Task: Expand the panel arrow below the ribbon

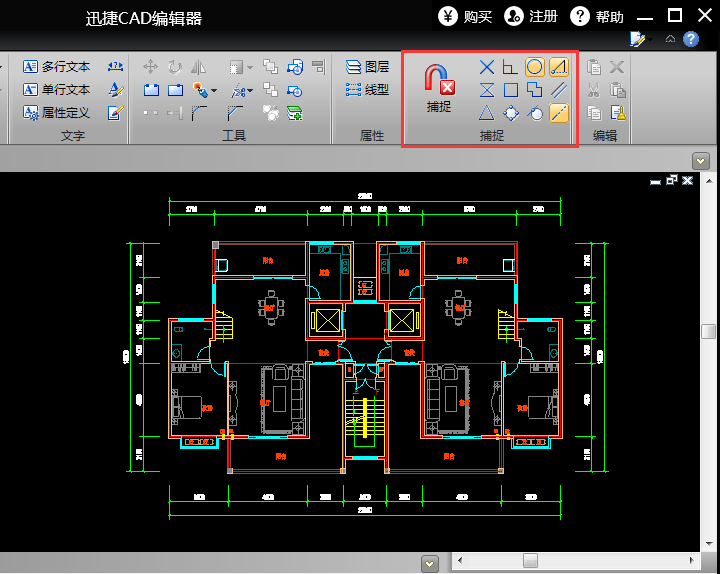Action: [701, 160]
